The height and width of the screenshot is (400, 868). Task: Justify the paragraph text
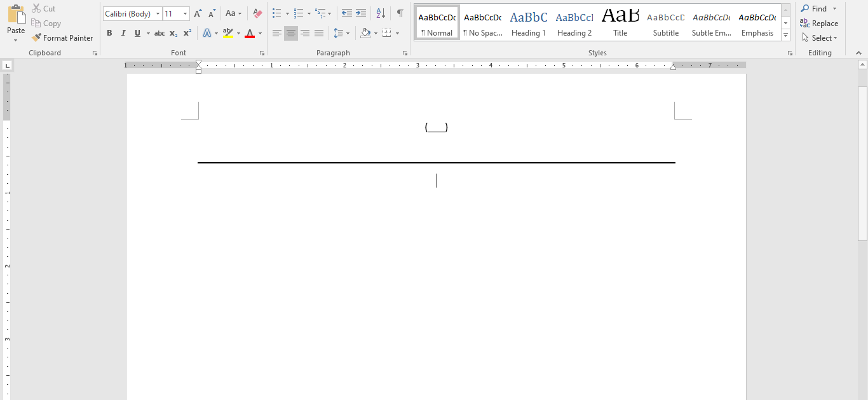pos(319,33)
